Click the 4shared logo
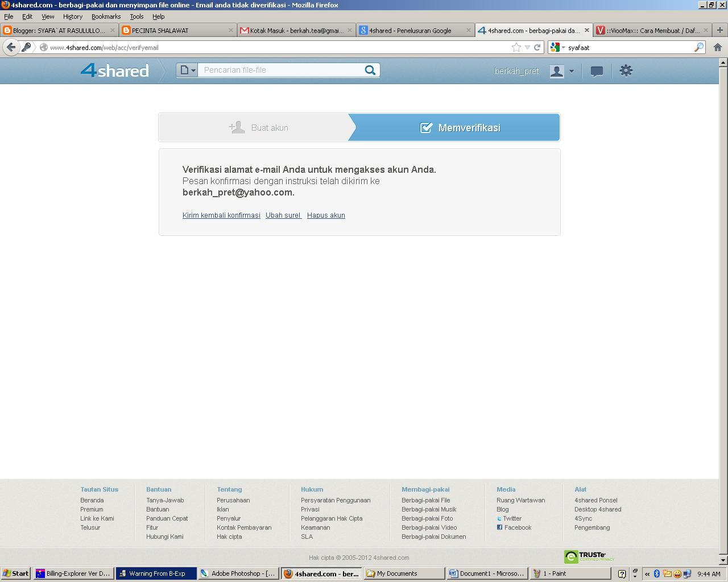This screenshot has height=582, width=728. click(x=114, y=70)
